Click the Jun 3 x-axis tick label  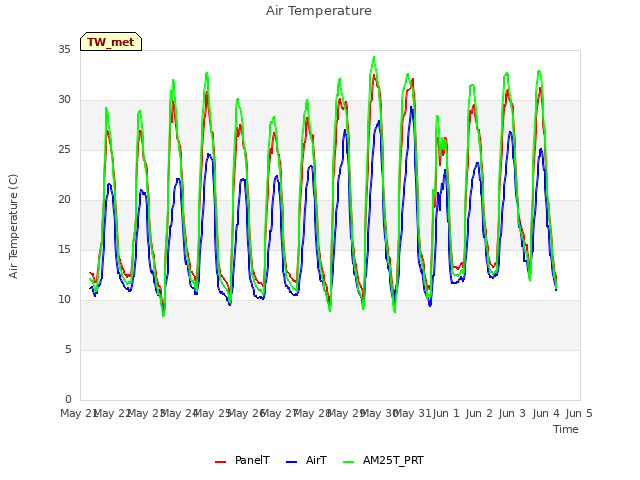tap(512, 413)
